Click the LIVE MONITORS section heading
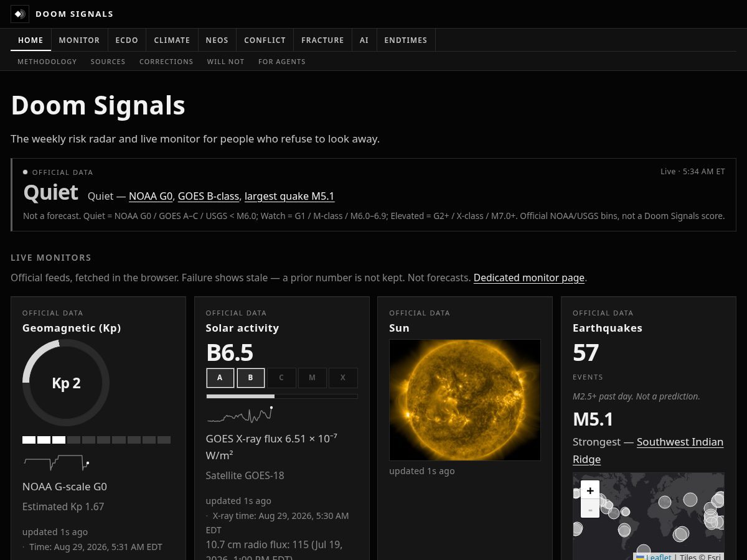 coord(51,258)
